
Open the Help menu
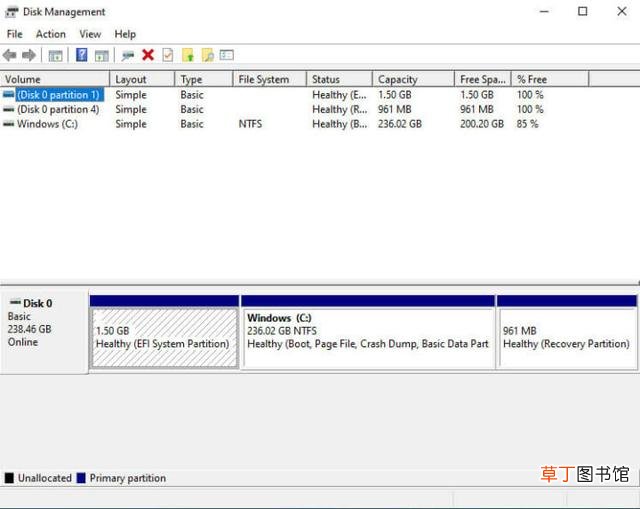[125, 34]
